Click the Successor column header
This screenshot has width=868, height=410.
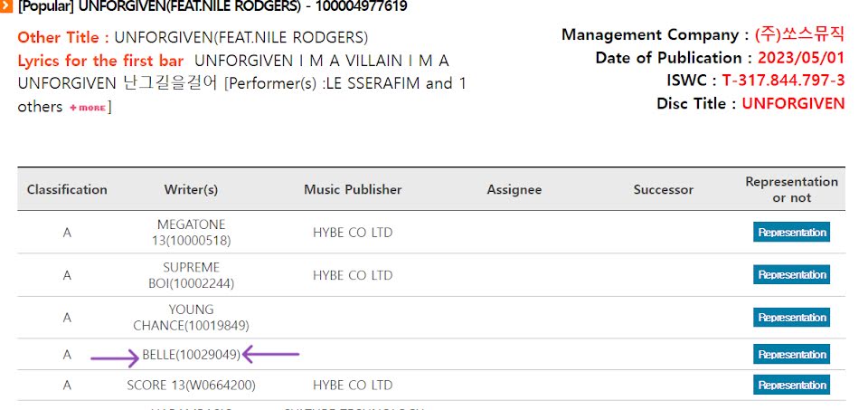point(663,190)
